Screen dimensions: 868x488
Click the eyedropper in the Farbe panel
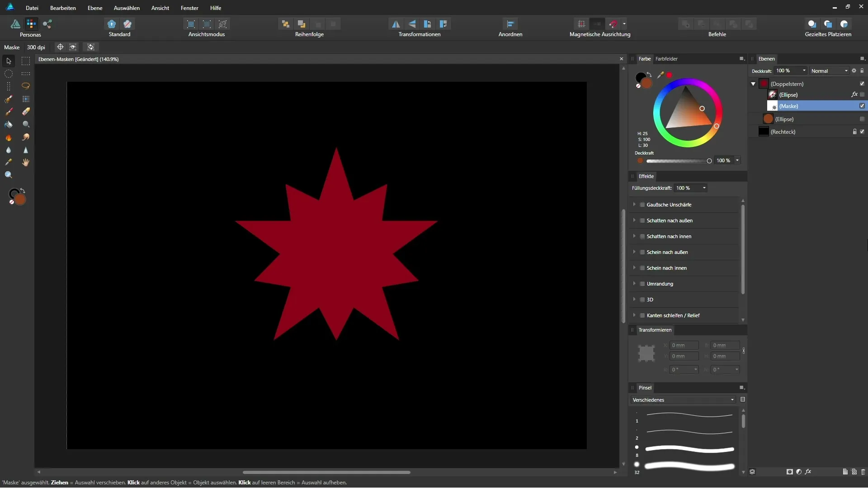pyautogui.click(x=660, y=75)
